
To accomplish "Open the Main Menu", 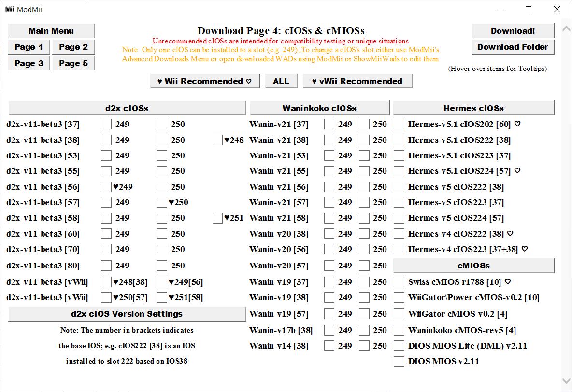I will pos(51,31).
